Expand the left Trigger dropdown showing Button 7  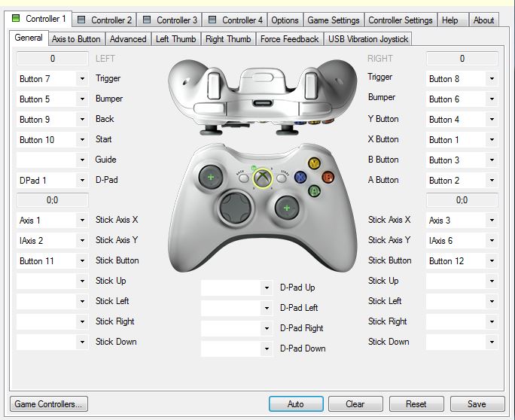click(52, 79)
